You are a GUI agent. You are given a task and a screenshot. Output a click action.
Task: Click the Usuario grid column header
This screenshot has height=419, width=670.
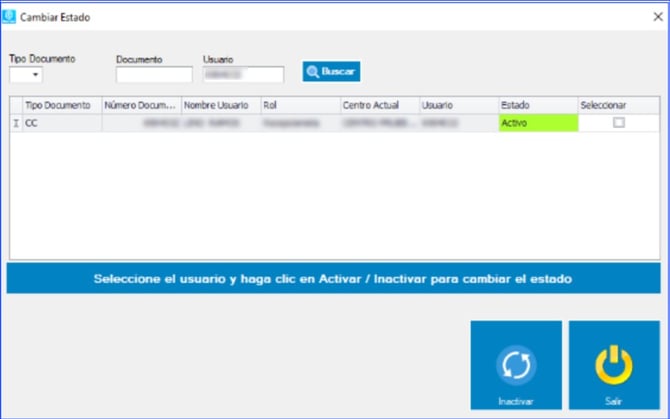click(x=457, y=105)
